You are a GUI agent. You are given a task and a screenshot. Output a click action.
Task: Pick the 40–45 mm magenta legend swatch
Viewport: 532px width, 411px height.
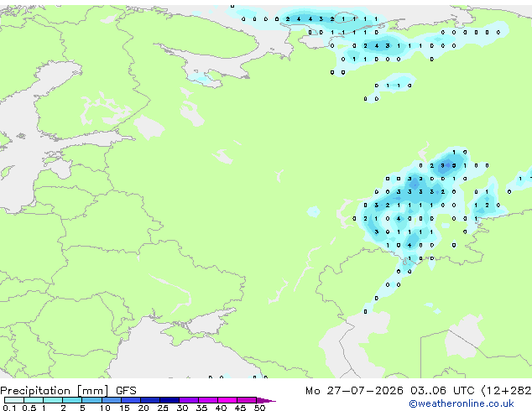(227, 400)
